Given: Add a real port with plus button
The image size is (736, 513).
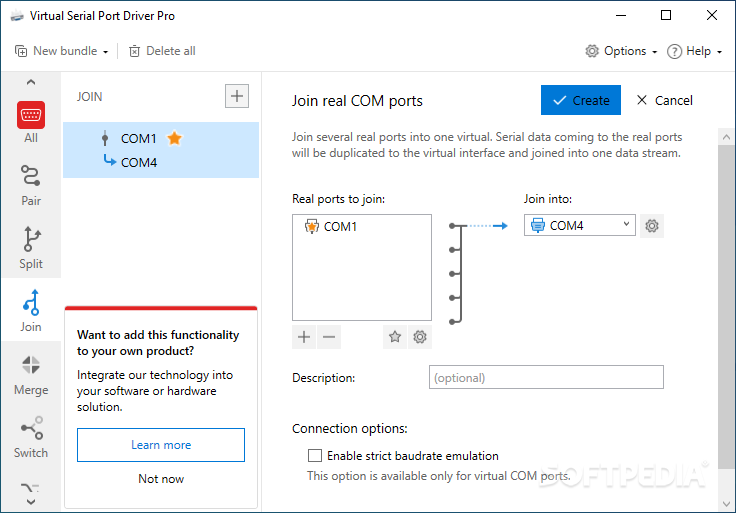Looking at the screenshot, I should [304, 337].
